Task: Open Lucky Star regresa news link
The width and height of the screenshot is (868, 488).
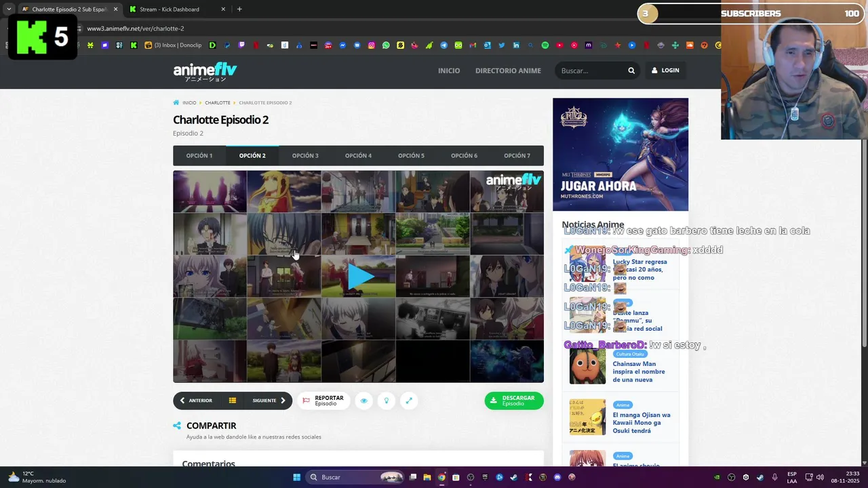Action: [x=639, y=269]
